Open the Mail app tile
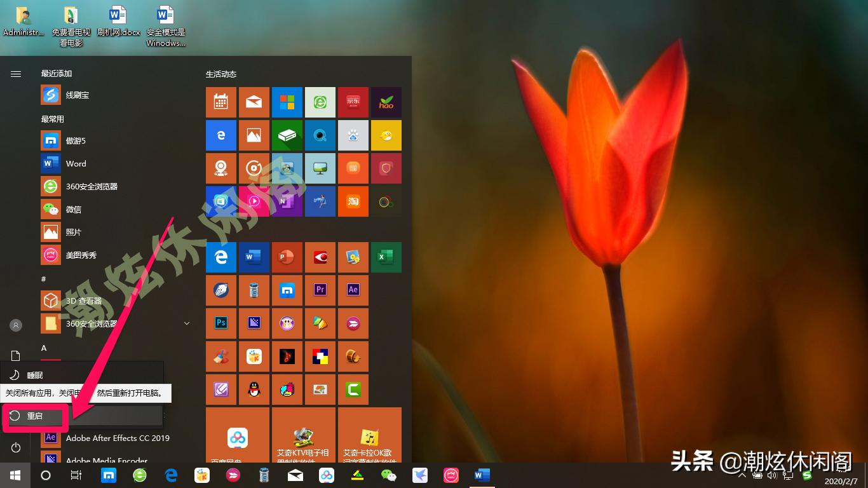This screenshot has width=868, height=488. 254,102
